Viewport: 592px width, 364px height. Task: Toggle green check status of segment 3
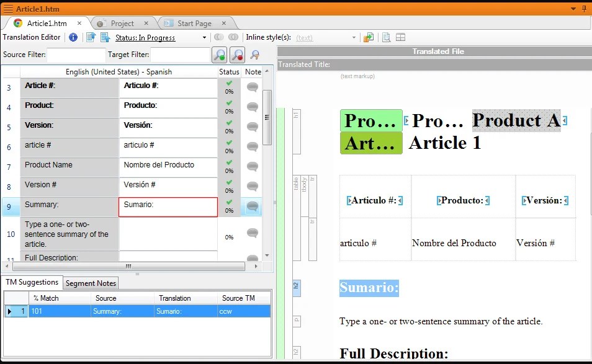229,83
